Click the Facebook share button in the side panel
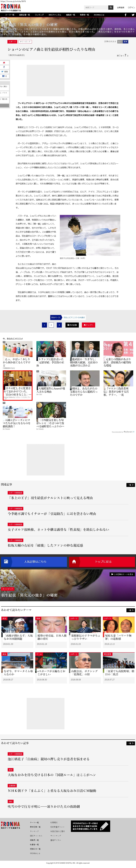The image size is (136, 868). [x=4, y=67]
